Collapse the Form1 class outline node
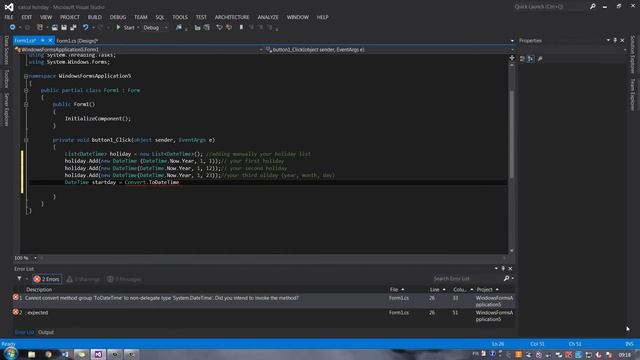 (x=26, y=90)
